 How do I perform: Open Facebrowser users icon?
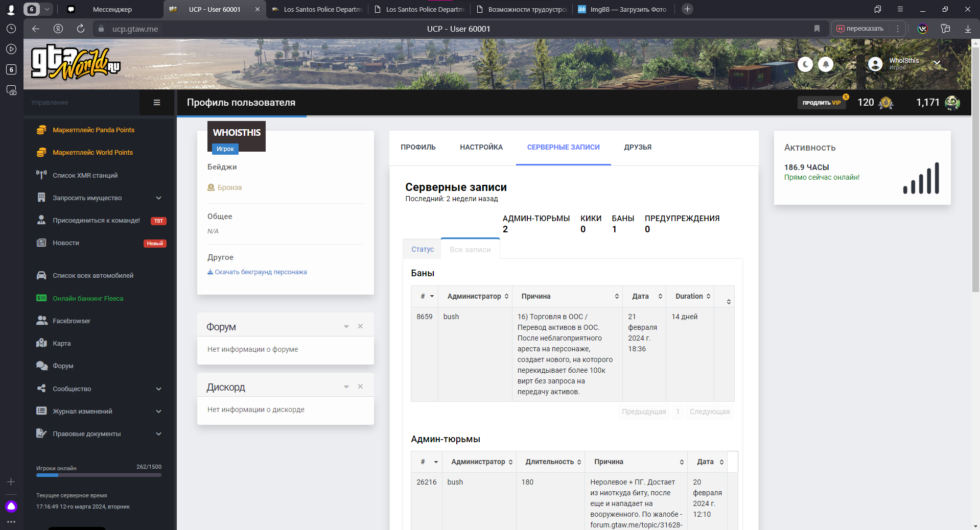[41, 321]
